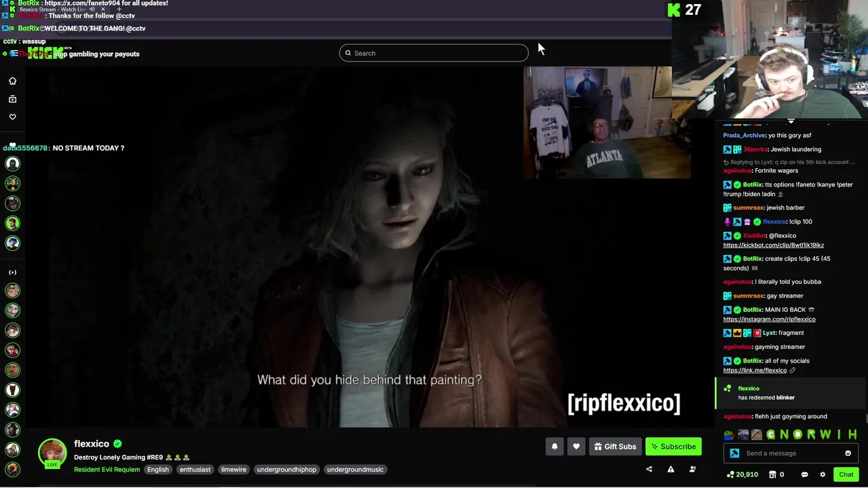Click the flexxico channel name heading
Image resolution: width=868 pixels, height=488 pixels.
pos(92,444)
